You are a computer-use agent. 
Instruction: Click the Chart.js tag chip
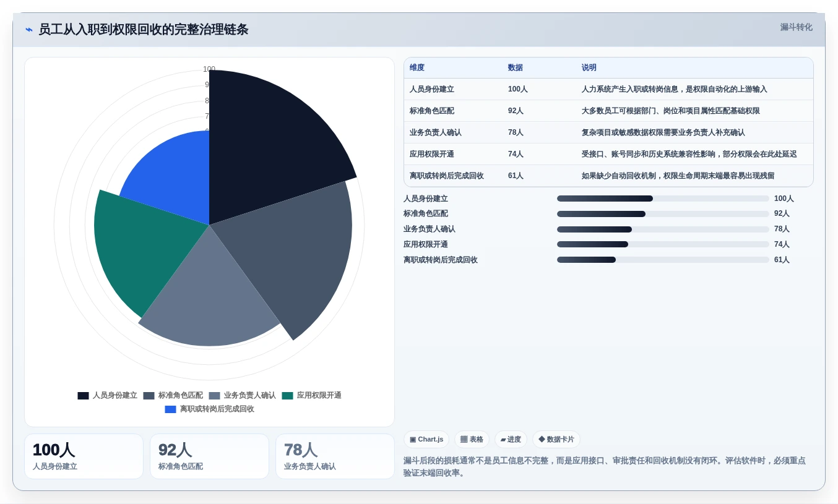coord(426,439)
